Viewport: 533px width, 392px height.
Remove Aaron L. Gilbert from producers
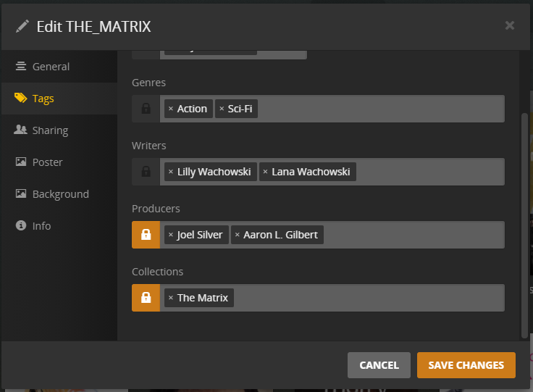pyautogui.click(x=238, y=235)
